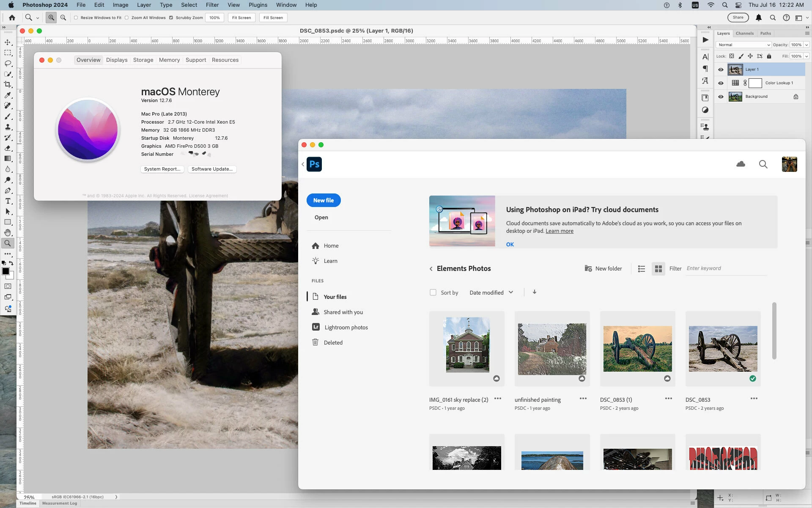Open cloud sync status icon
812x508 pixels.
(741, 164)
